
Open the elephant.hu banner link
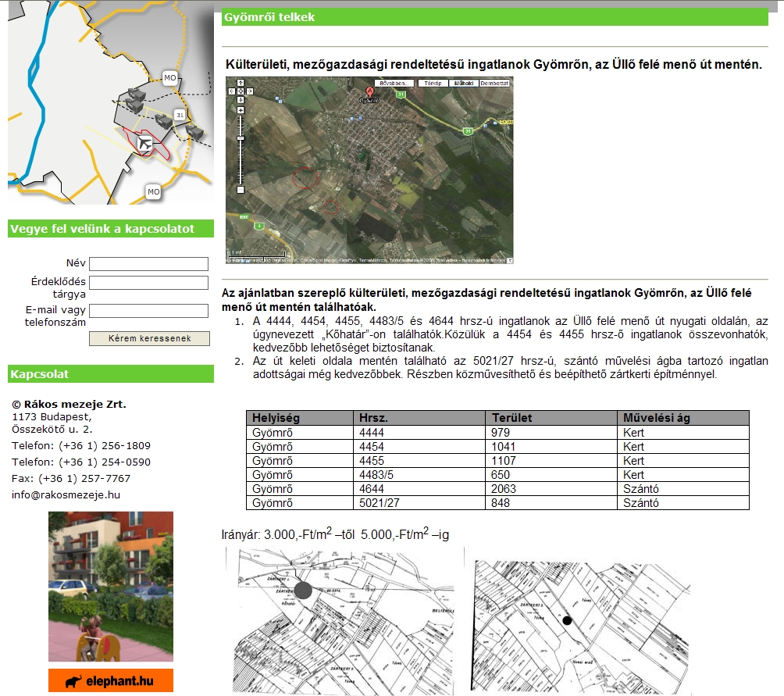point(110,680)
